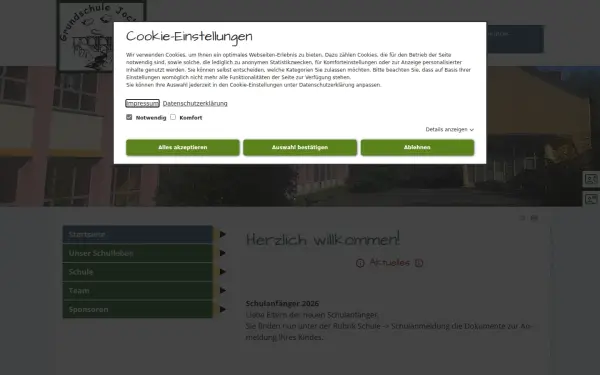The image size is (600, 375).
Task: Open the Unser Schulleben menu item
Action: tap(138, 253)
